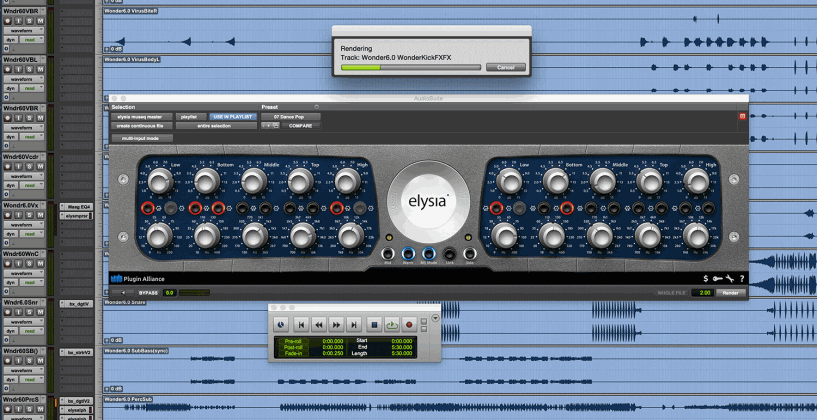
Task: Open the transport window options menu arrow
Action: coord(436,319)
